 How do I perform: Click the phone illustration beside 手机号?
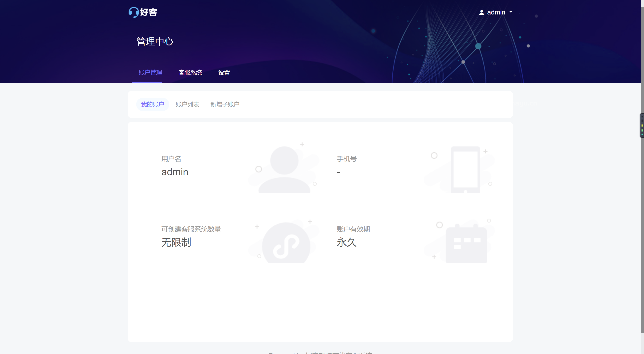pos(465,169)
